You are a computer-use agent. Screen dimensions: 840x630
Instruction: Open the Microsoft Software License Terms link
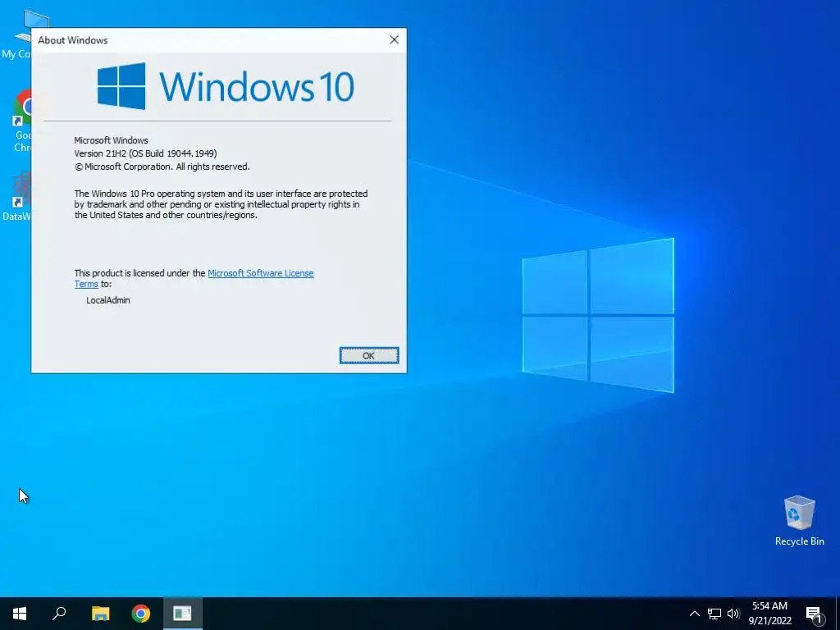coord(260,273)
